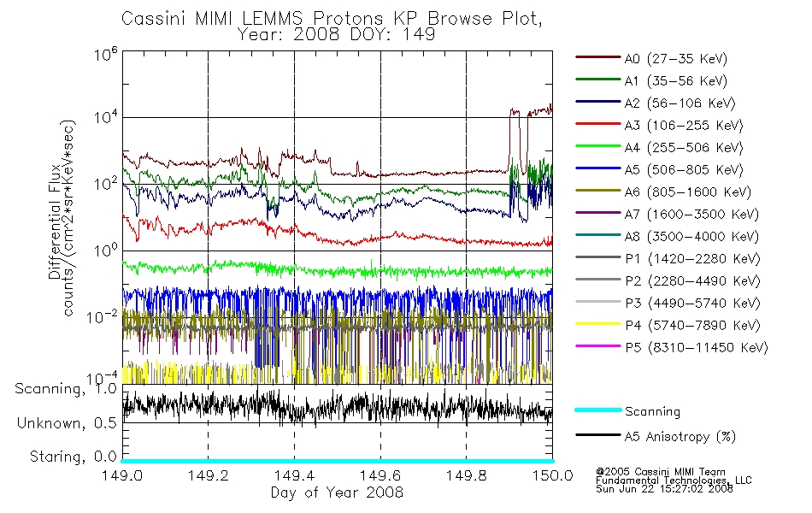Click the Staring, 0.0 axis label
Viewport: 812px width, 513px height.
coord(73,457)
